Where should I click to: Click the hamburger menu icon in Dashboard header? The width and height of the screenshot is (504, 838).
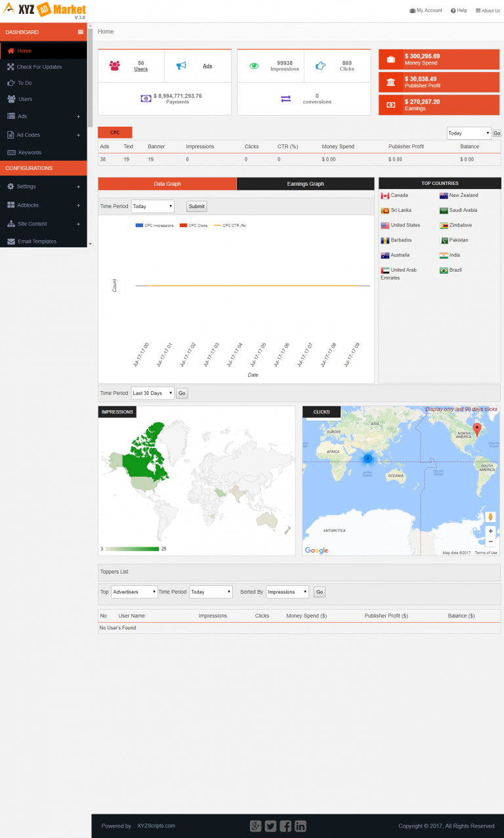tap(80, 32)
